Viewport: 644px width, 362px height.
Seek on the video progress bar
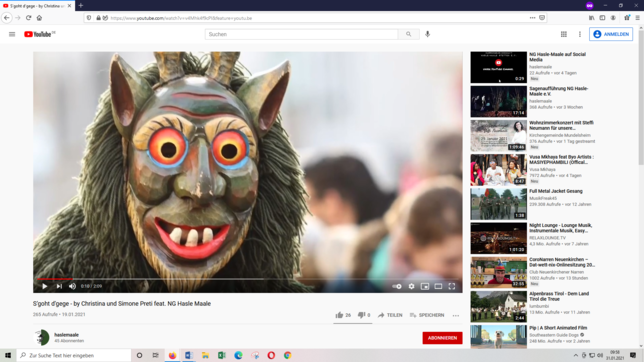pyautogui.click(x=248, y=279)
